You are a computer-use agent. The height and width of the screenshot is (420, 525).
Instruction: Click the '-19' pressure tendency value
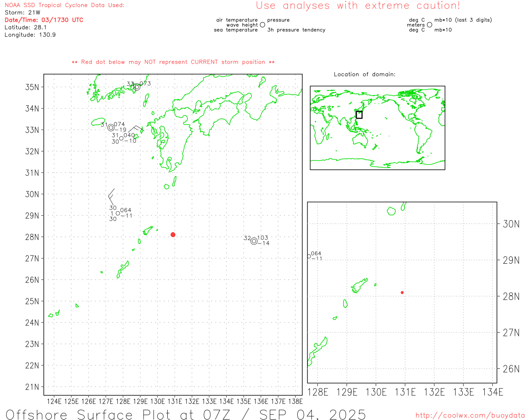point(121,130)
